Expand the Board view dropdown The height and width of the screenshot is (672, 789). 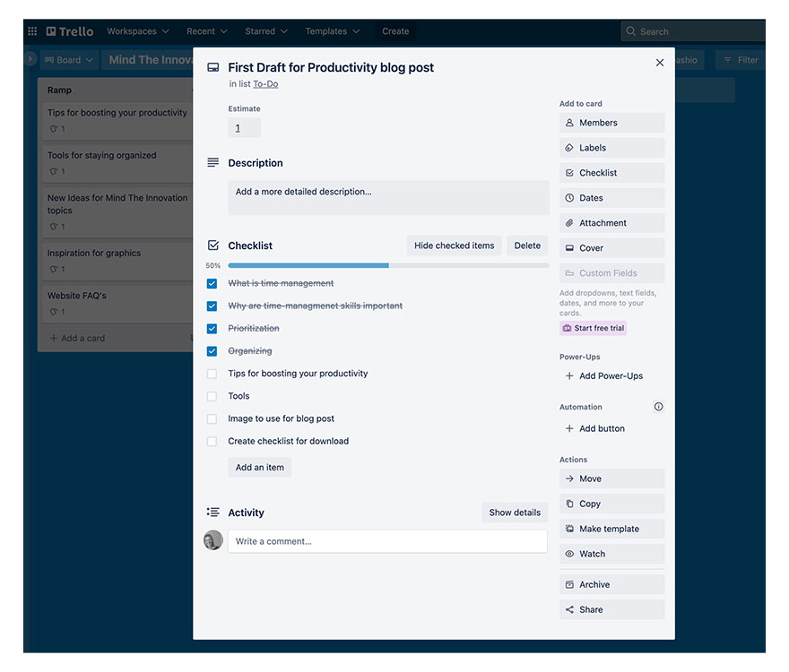coord(68,60)
